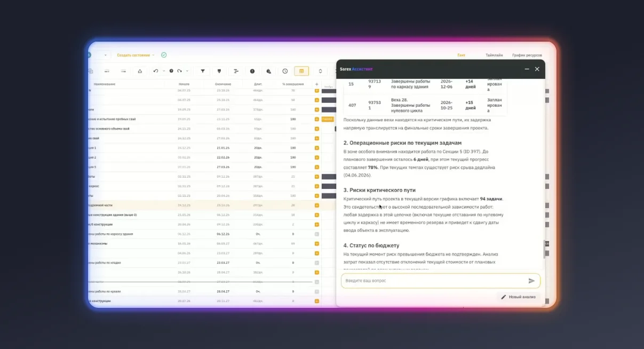Image resolution: width=644 pixels, height=349 pixels.
Task: Toggle the highlighted table view button
Action: [x=301, y=71]
